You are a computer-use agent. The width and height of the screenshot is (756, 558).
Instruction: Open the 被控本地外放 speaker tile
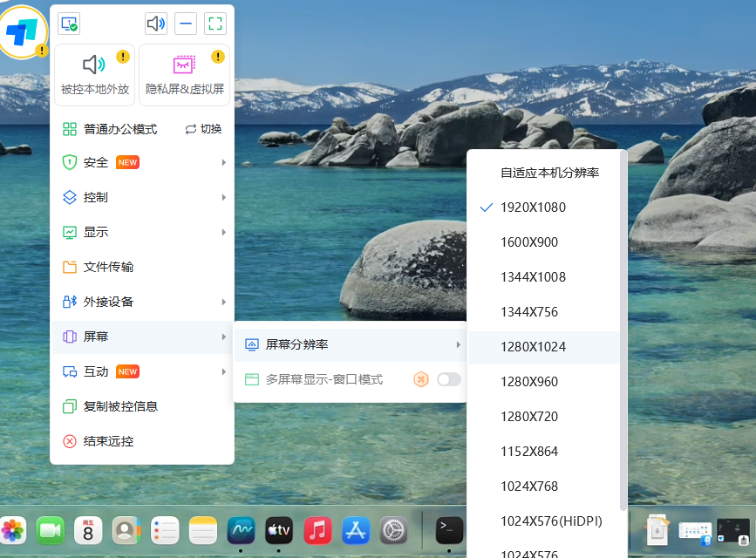tap(94, 75)
